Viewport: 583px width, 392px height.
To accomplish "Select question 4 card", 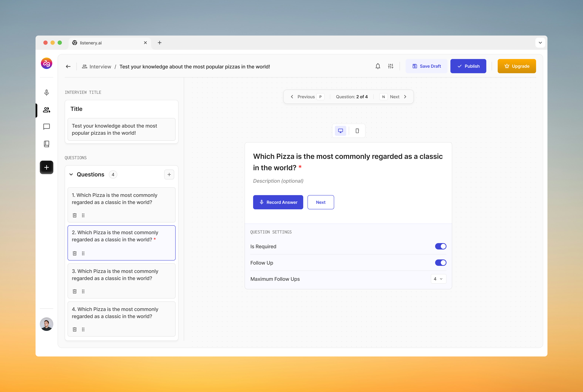I will [x=121, y=319].
